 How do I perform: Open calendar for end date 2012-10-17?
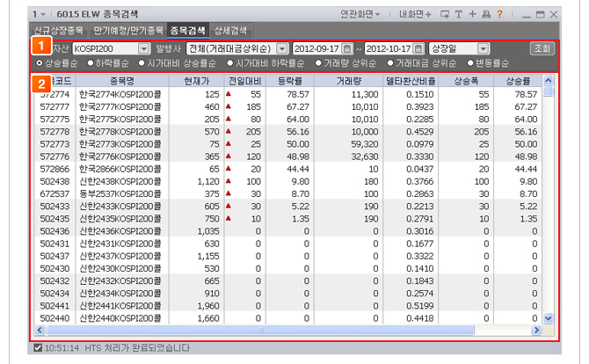coord(418,48)
